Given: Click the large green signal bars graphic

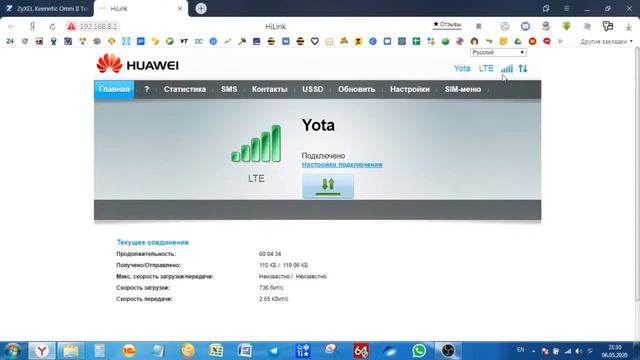Looking at the screenshot, I should click(x=256, y=144).
